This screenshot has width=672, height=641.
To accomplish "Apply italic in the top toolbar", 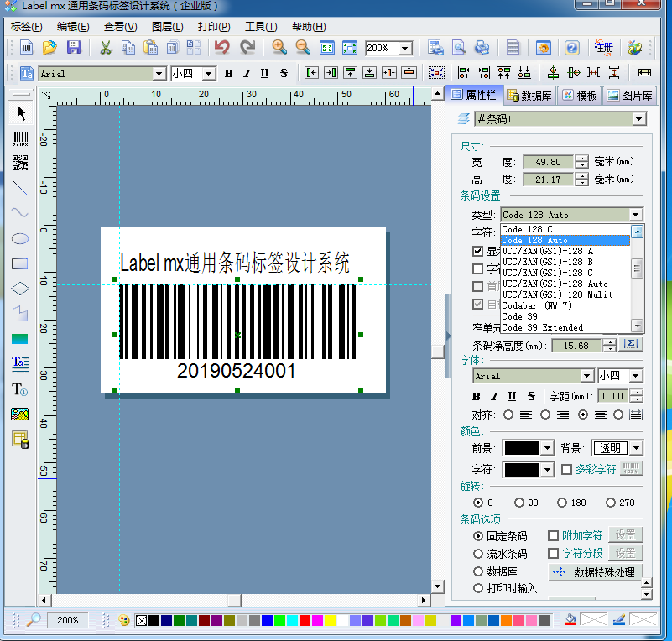I will [247, 73].
